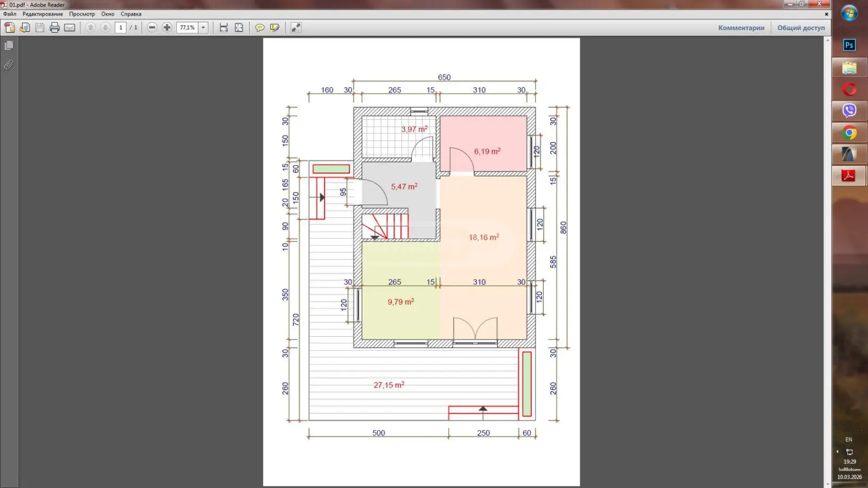Click the 9,79 m² room label
Image resolution: width=868 pixels, height=488 pixels.
pyautogui.click(x=401, y=301)
